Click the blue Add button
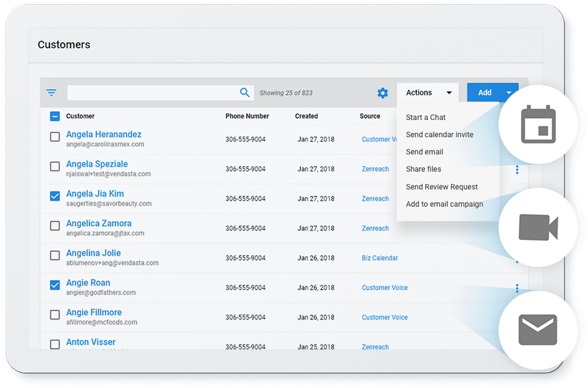The height and width of the screenshot is (388, 588). point(484,92)
